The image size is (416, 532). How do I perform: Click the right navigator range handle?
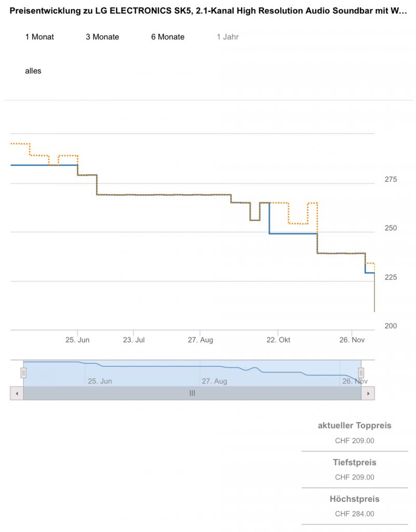361,373
